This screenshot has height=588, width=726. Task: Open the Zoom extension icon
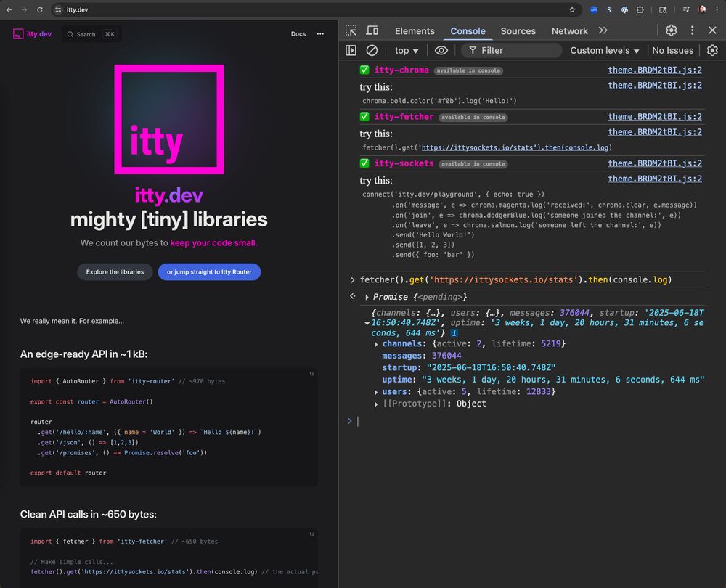[x=594, y=9]
